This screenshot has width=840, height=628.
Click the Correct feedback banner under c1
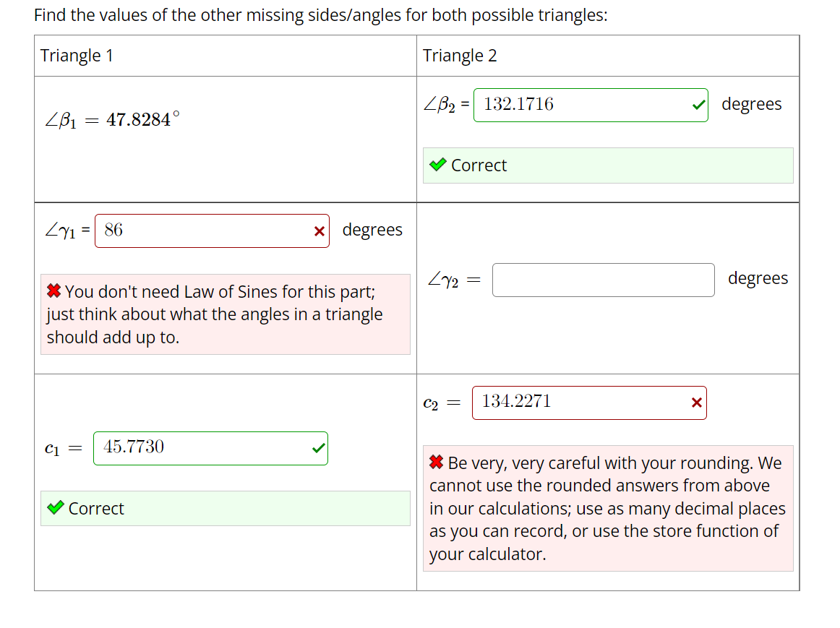[225, 508]
